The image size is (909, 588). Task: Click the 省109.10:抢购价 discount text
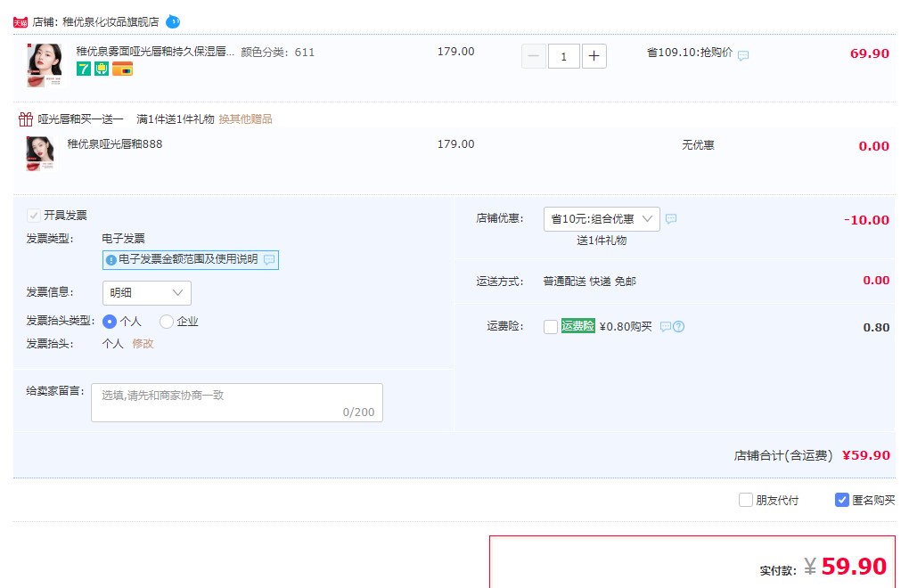coord(690,53)
